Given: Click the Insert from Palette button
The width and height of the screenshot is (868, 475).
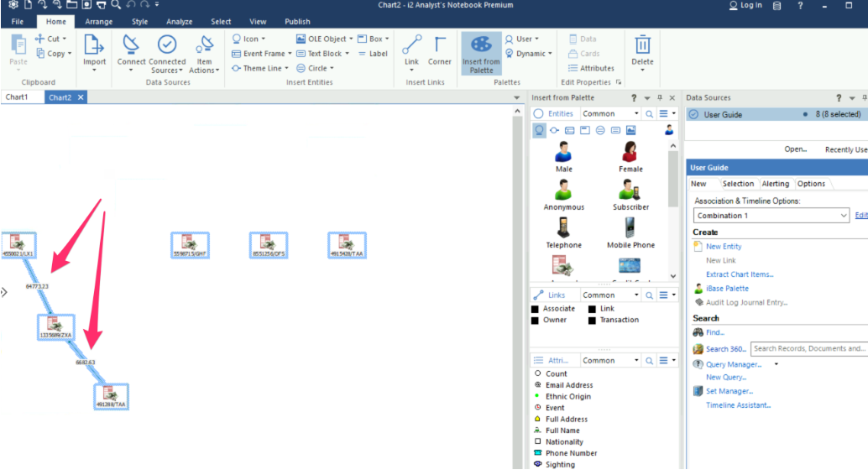Looking at the screenshot, I should (x=481, y=54).
